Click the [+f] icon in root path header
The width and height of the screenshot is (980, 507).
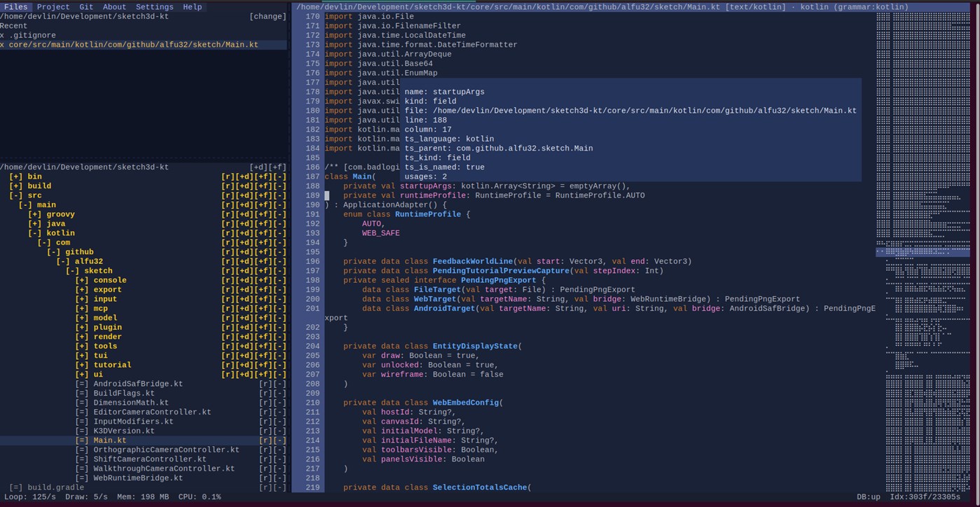pyautogui.click(x=277, y=167)
